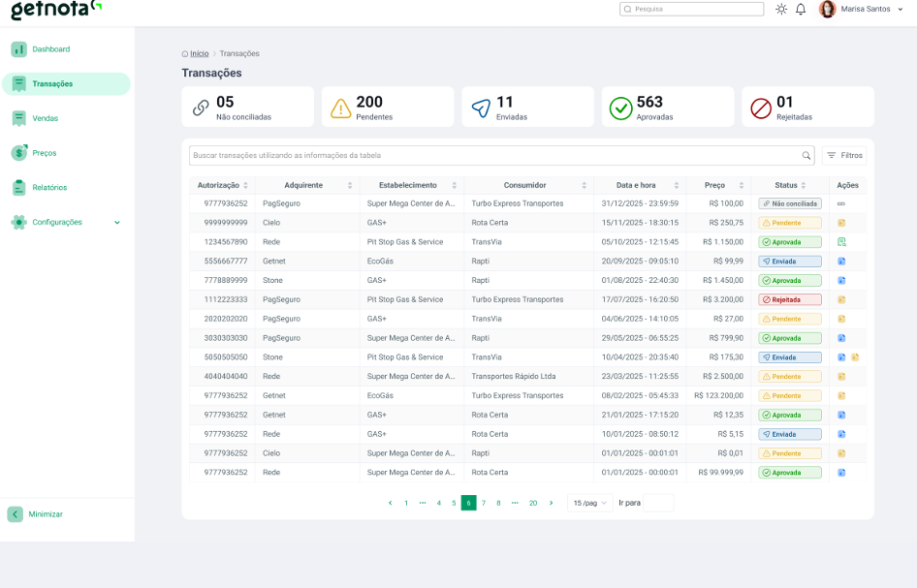Click the link icon in the PagSeguro 31/12/2025 row
Screen dimensions: 917x588
841,204
